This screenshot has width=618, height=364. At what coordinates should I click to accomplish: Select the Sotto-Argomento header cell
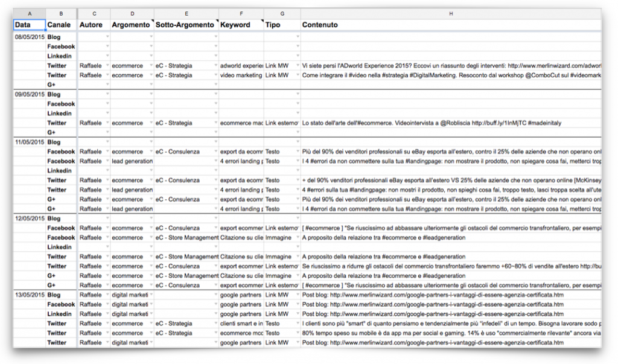coord(185,25)
